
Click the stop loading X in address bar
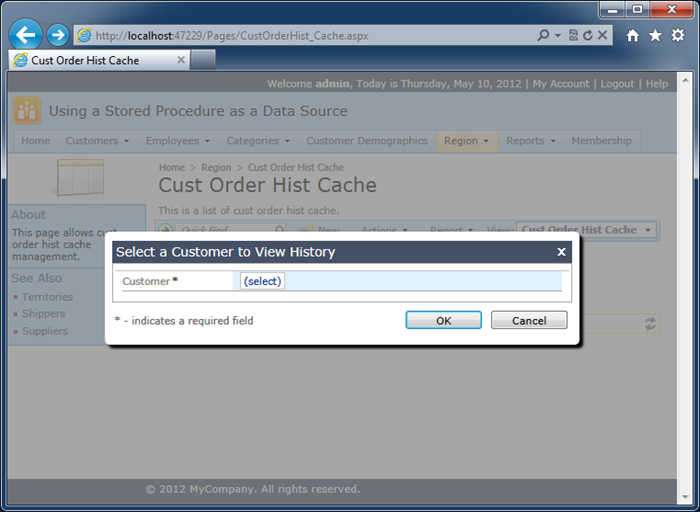point(603,35)
